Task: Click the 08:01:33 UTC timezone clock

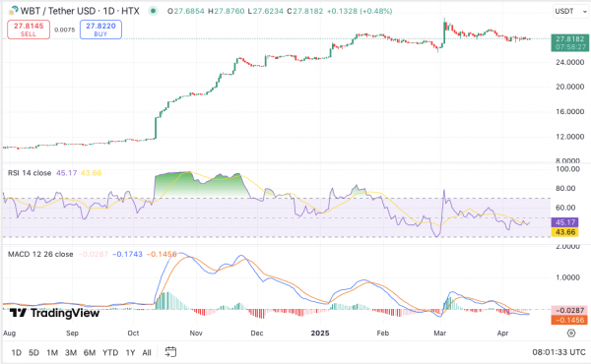Action: (x=558, y=352)
